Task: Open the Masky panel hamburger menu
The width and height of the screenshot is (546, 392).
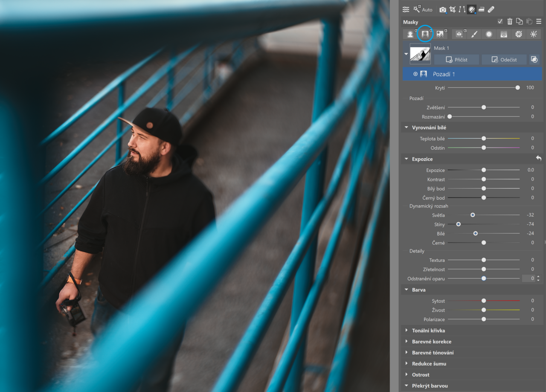Action: pyautogui.click(x=539, y=22)
